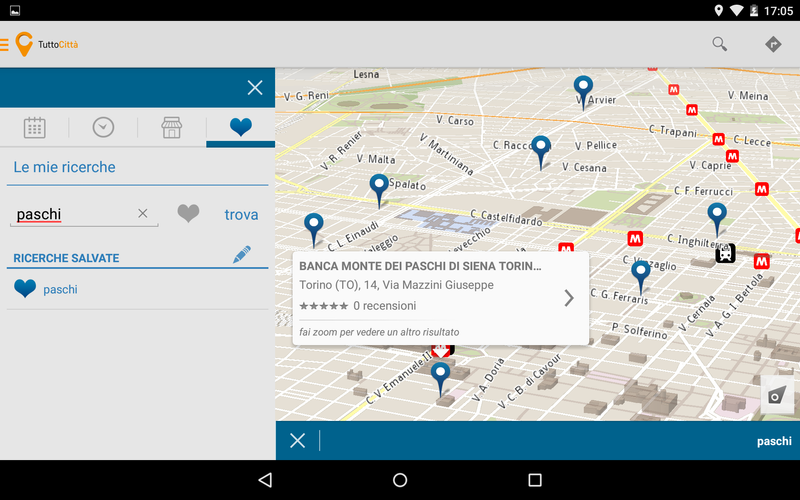Viewport: 800px width, 500px height.
Task: Select map pin near C. V. Emanuele II
Action: (440, 379)
